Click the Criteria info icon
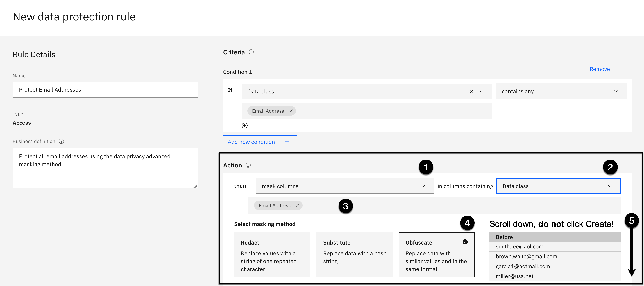This screenshot has width=644, height=286. [251, 52]
